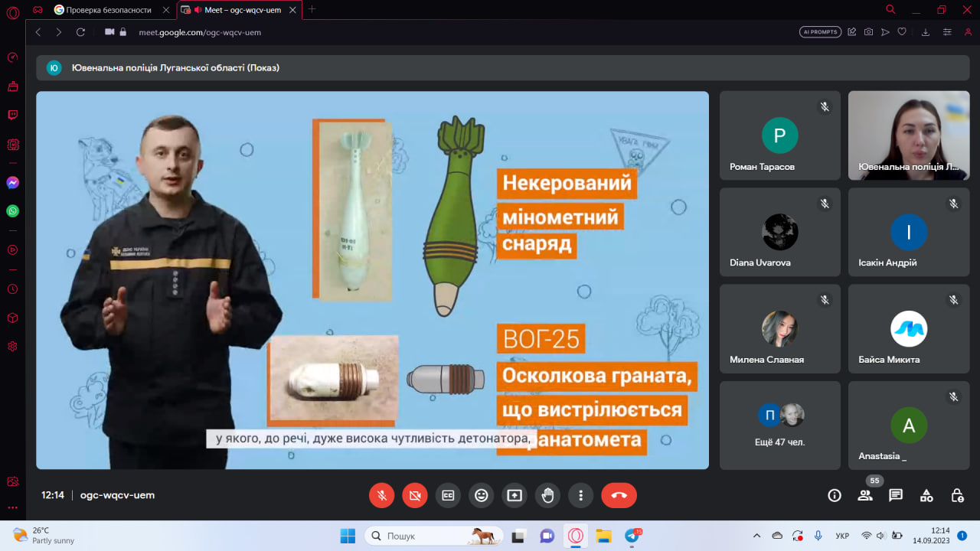The height and width of the screenshot is (551, 980).
Task: Open emoji reactions in Meet
Action: pyautogui.click(x=481, y=495)
